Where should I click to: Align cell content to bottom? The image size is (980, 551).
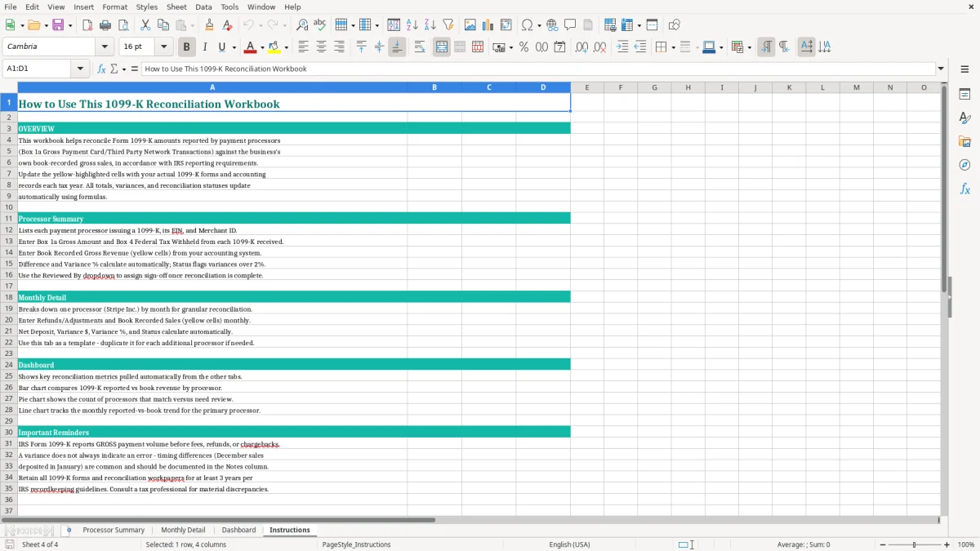(x=397, y=47)
